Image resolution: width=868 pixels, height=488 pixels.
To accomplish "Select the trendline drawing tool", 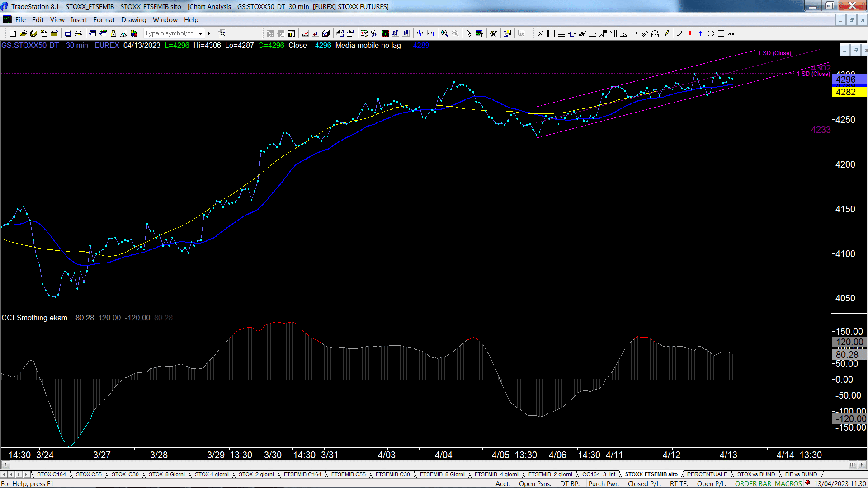I will tap(540, 33).
